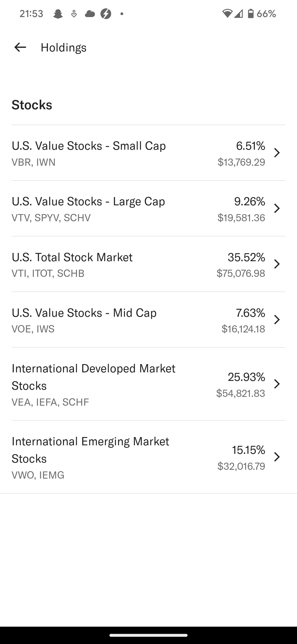Image resolution: width=297 pixels, height=644 pixels.
Task: Open the U.S. Total Stock Market holding
Action: tap(148, 264)
